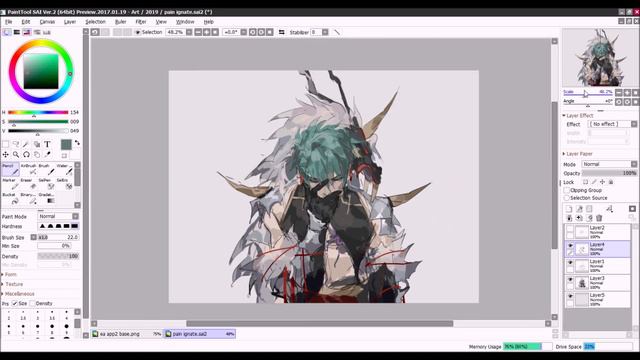Toggle visibility of Layer2
Viewport: 640px width, 360px height.
point(570,230)
